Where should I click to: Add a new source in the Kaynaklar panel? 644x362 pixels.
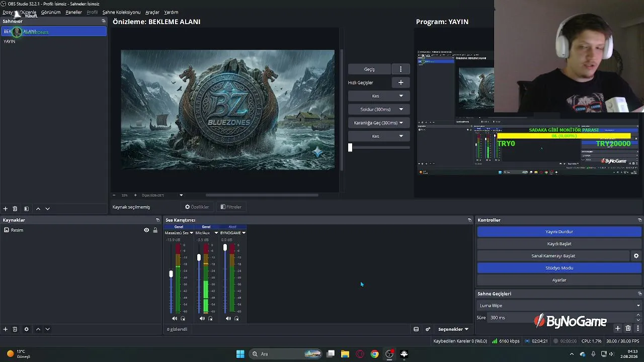6,329
